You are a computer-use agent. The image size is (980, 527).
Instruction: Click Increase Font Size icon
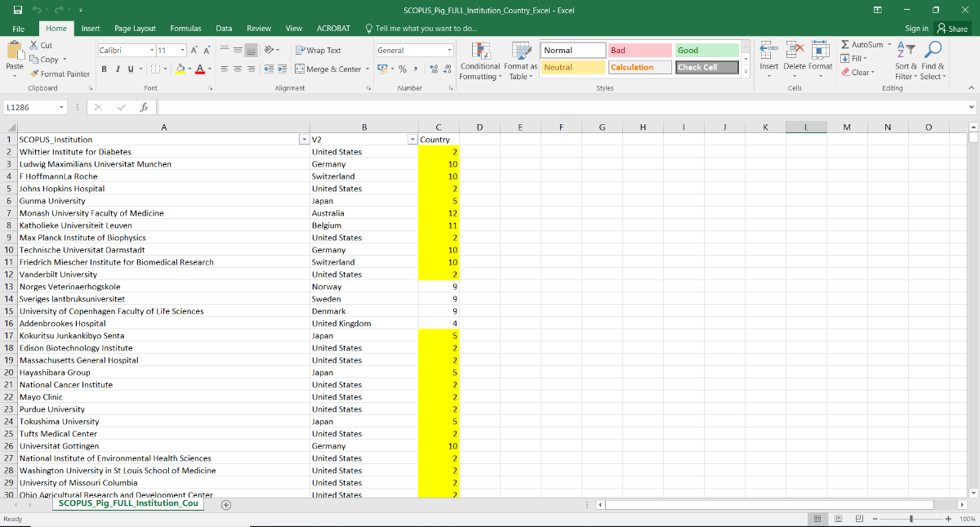[x=194, y=51]
